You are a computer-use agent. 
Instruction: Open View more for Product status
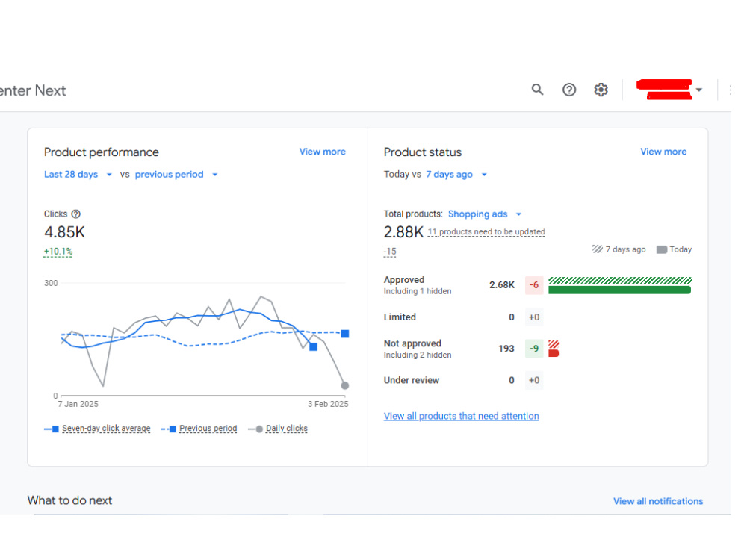tap(663, 152)
